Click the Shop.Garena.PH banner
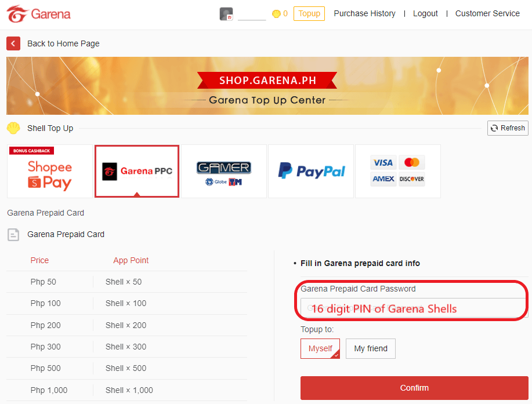 coord(267,86)
